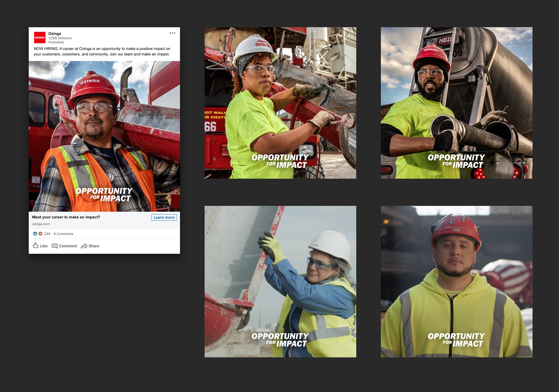Image resolution: width=559 pixels, height=392 pixels.
Task: Click the 1,595 followers text
Action: pos(60,38)
